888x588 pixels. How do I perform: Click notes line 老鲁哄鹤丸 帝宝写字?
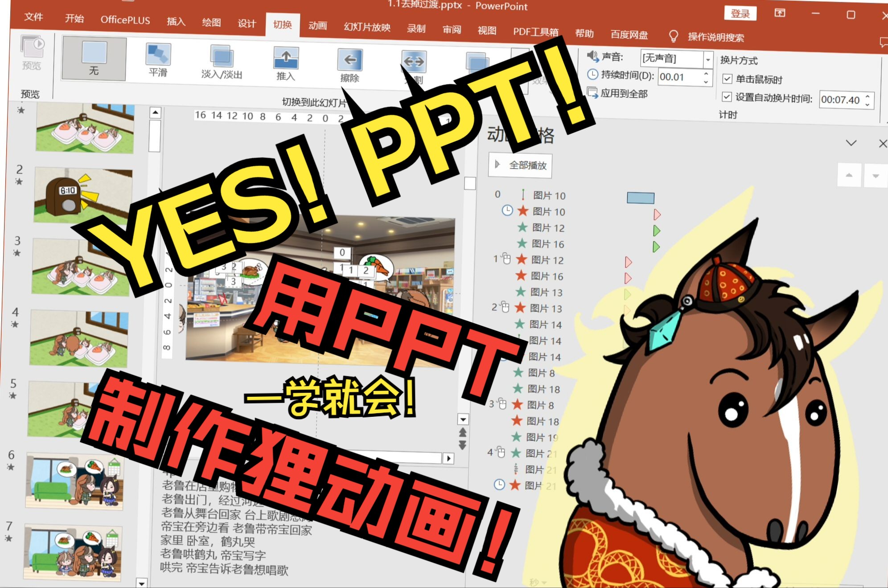[213, 555]
